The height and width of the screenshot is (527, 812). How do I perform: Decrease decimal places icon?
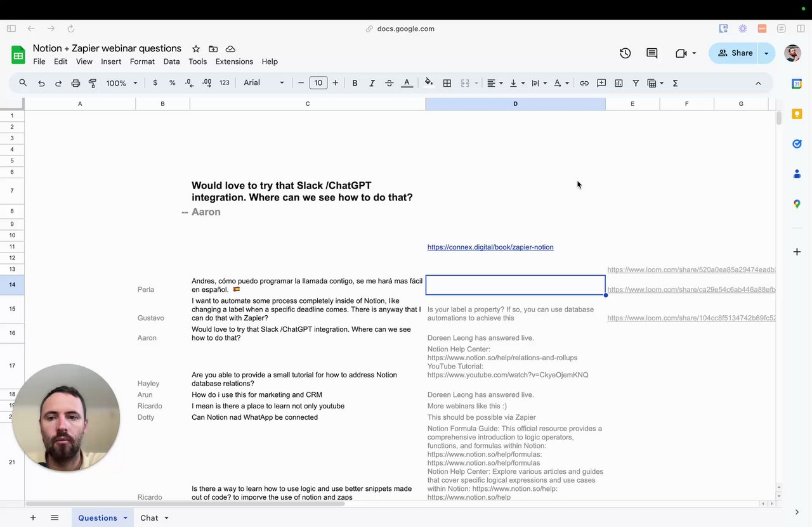[189, 83]
